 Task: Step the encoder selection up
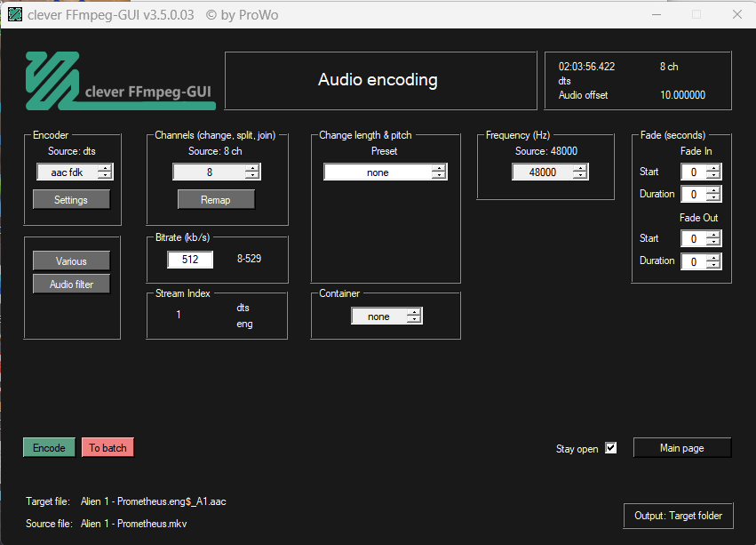coord(105,168)
